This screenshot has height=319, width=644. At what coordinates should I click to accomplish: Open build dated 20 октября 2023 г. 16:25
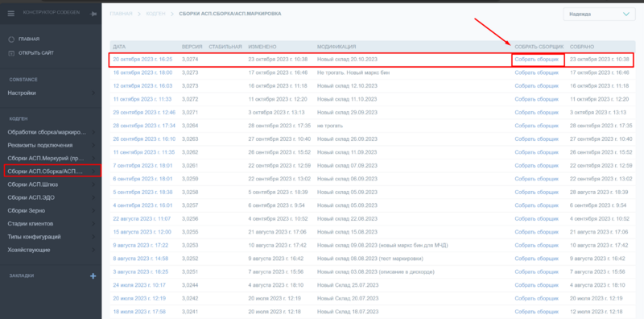click(x=142, y=60)
